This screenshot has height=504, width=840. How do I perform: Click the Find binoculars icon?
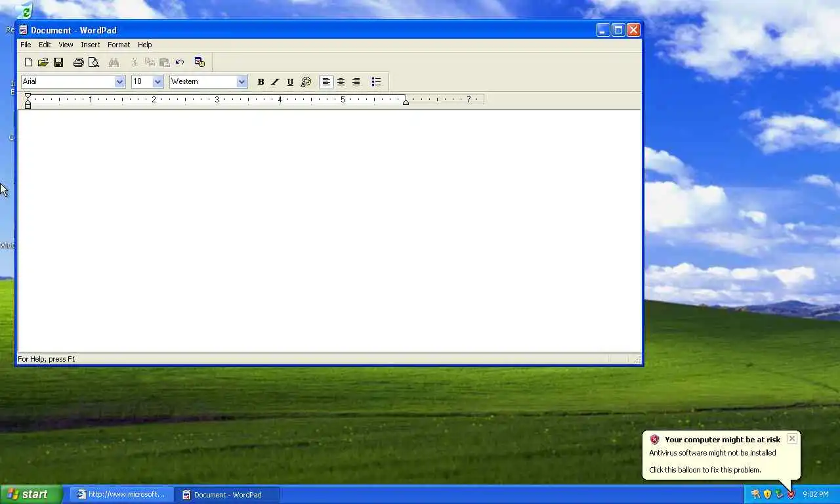click(114, 62)
